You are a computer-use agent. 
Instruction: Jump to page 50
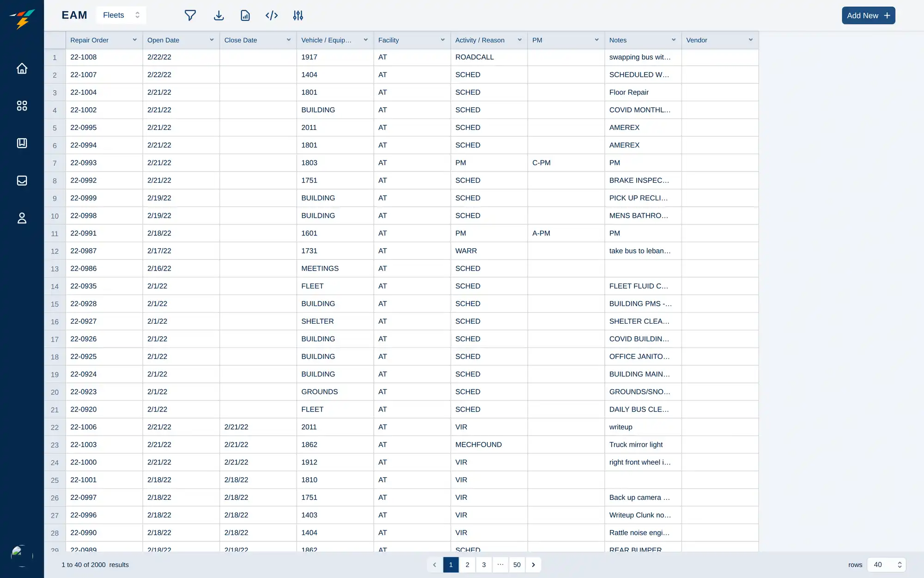517,565
